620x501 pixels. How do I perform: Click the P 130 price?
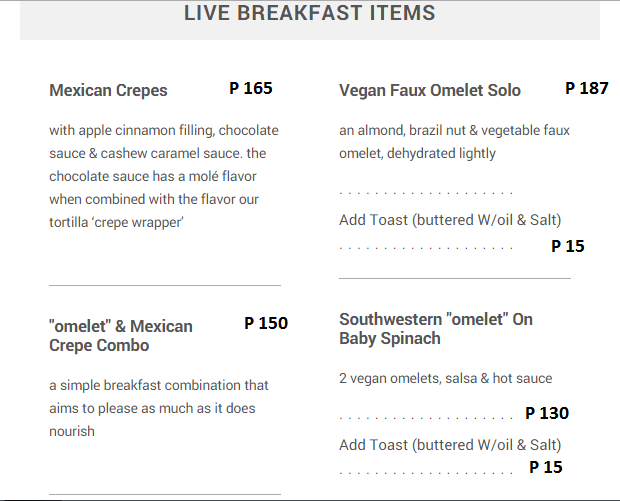coord(547,413)
